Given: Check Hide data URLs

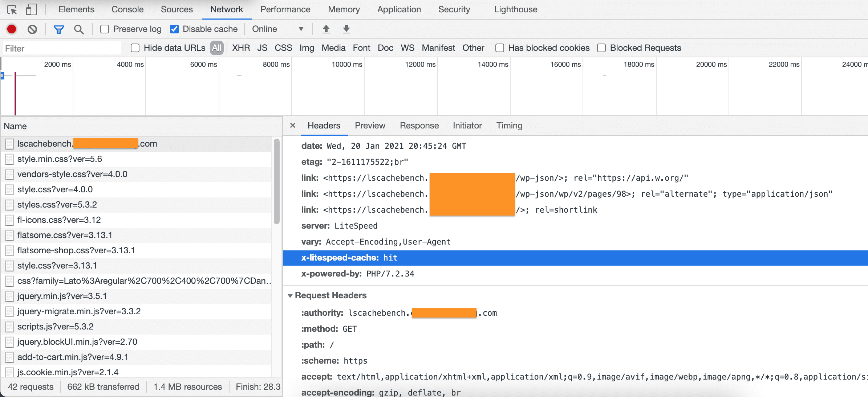Looking at the screenshot, I should tap(135, 48).
